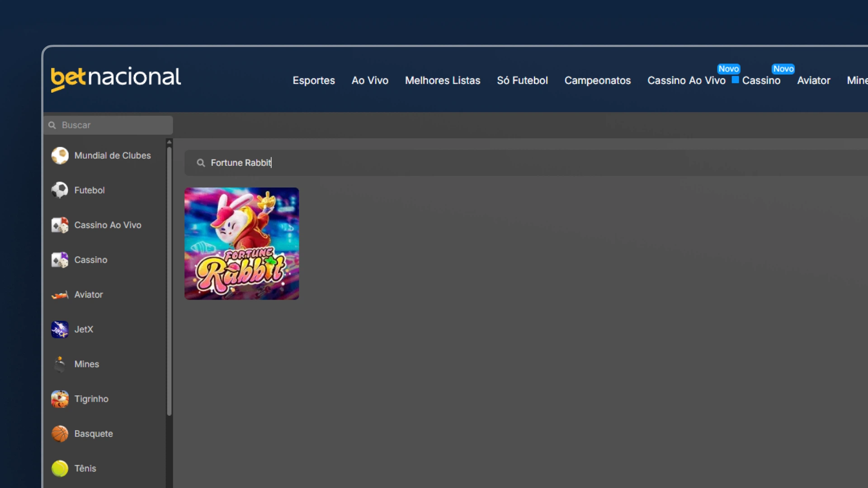
Task: Click the Fortune Rabbit search text field
Action: pyautogui.click(x=526, y=163)
